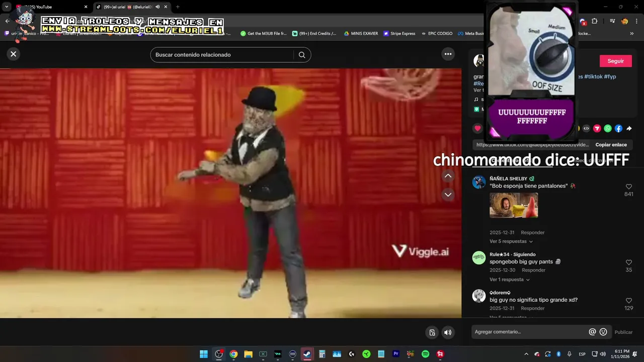Open OBS Studio from the taskbar

(218, 354)
